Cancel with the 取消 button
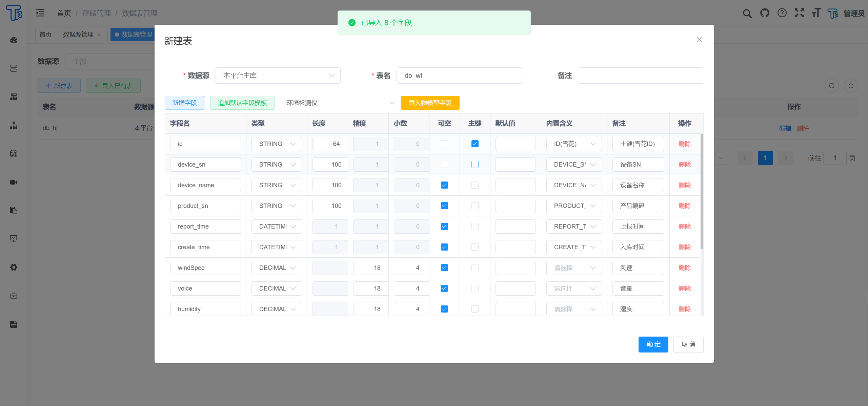The width and height of the screenshot is (868, 406). (688, 344)
